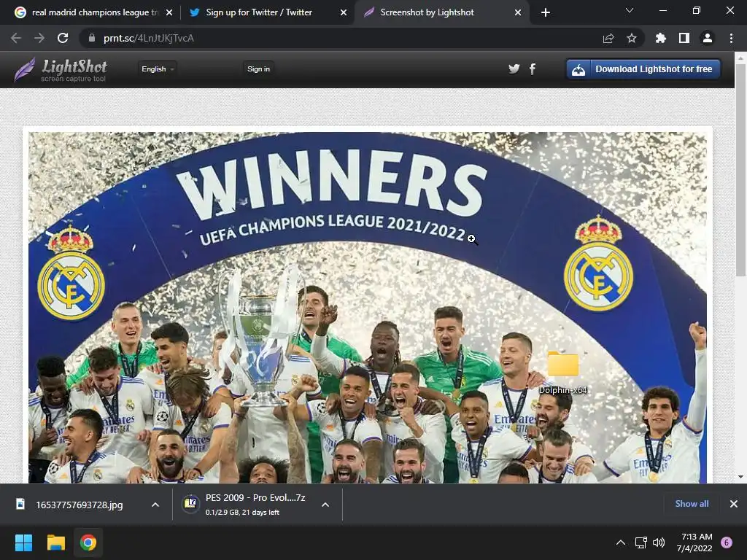Open the volume speaker tray icon
Image resolution: width=747 pixels, height=560 pixels.
click(x=659, y=542)
